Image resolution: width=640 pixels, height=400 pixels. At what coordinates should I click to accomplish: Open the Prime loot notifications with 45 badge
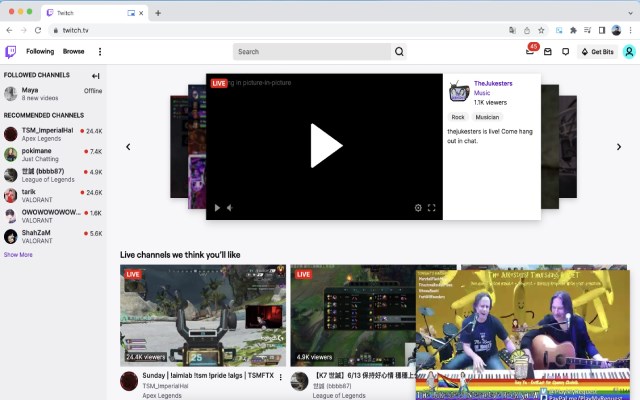click(x=531, y=51)
